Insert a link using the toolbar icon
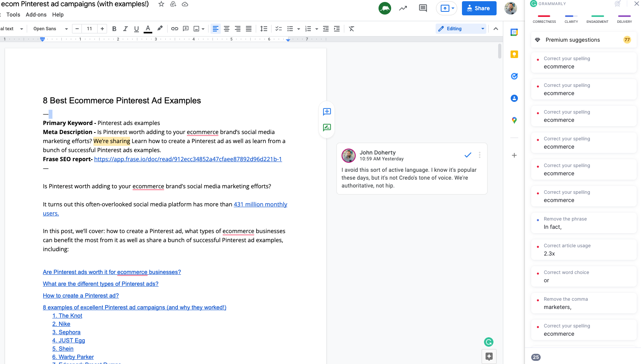Image resolution: width=641 pixels, height=364 pixels. click(174, 28)
